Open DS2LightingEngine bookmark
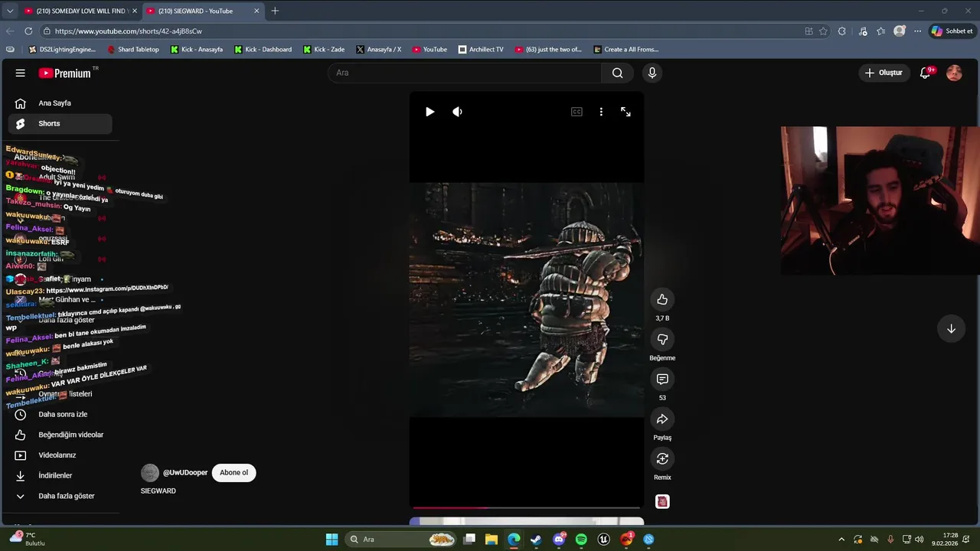This screenshot has width=980, height=551. (62, 50)
